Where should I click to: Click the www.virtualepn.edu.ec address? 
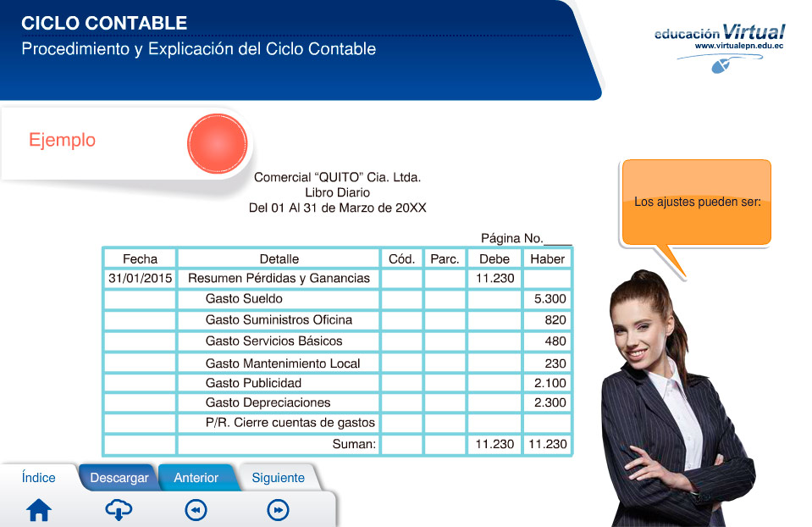[739, 46]
